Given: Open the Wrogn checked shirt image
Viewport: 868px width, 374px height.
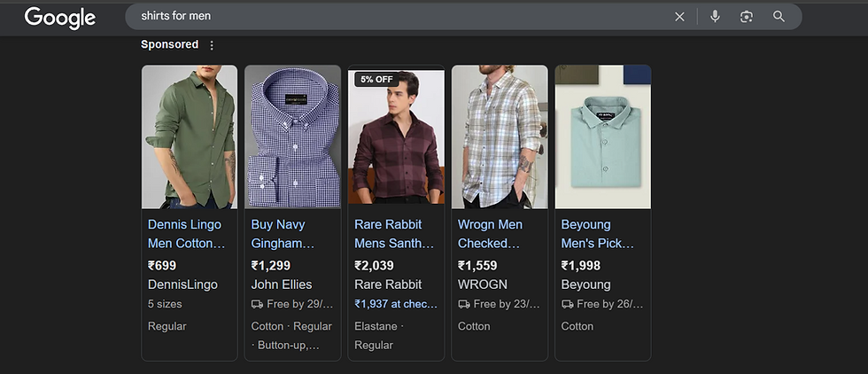Looking at the screenshot, I should click(x=500, y=136).
